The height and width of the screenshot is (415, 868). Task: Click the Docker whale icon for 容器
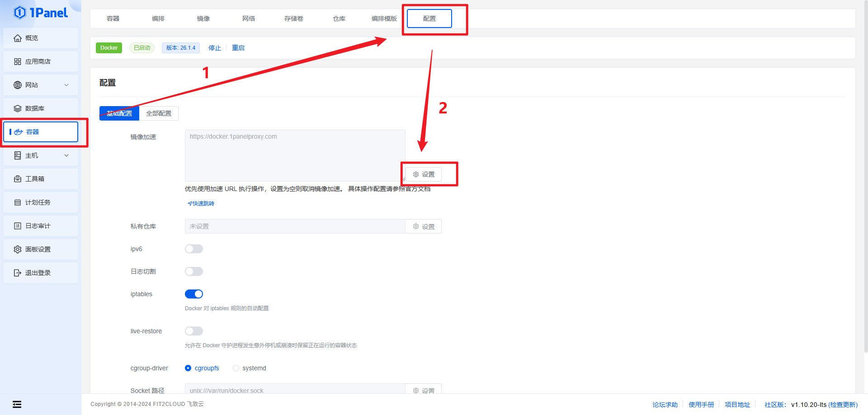click(x=19, y=132)
